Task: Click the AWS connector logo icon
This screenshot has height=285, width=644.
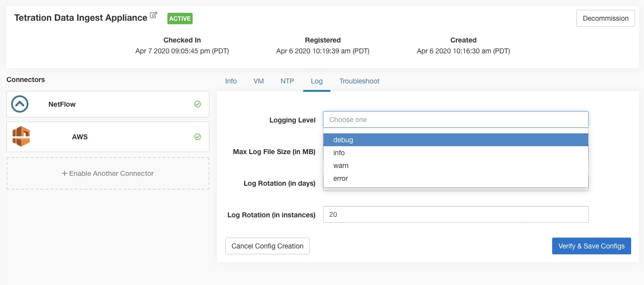Action: tap(21, 136)
